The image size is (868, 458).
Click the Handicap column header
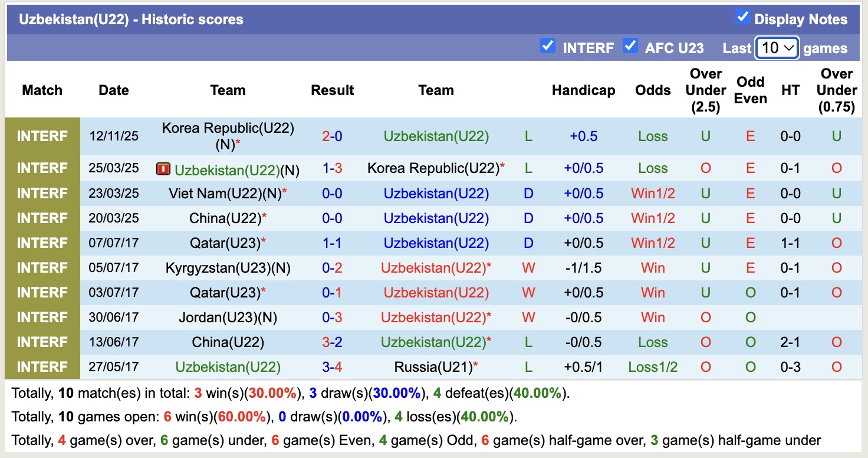point(583,90)
